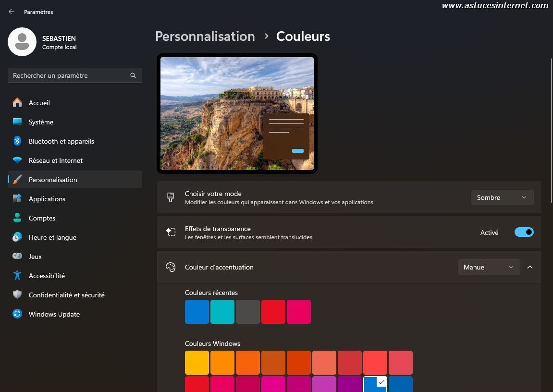Click the Heure et langue clock icon

click(17, 237)
